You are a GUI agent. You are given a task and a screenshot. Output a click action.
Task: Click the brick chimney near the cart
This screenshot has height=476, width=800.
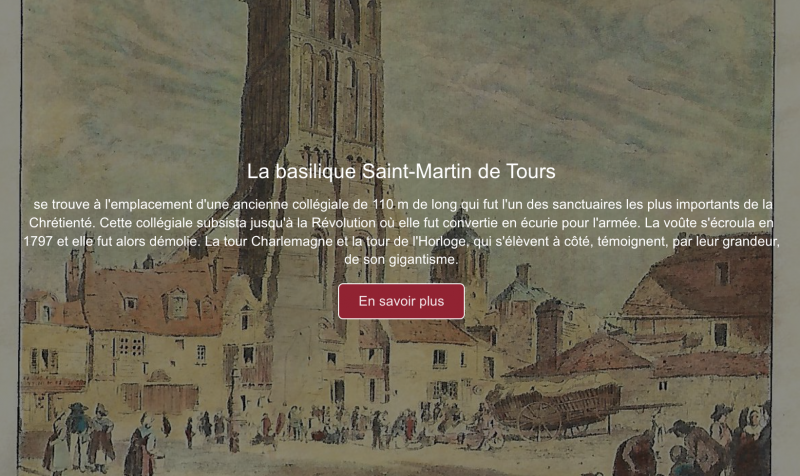(549, 330)
